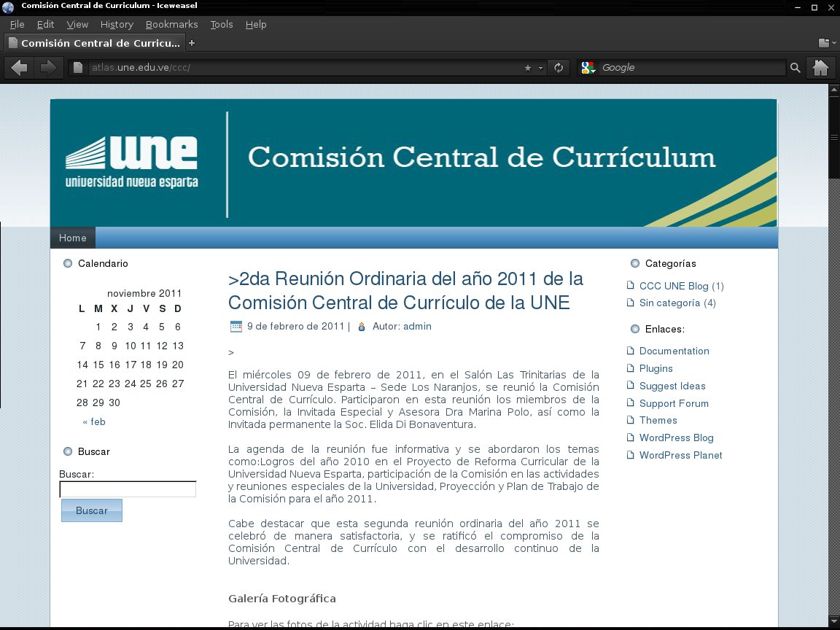Viewport: 840px width, 630px height.
Task: Click the page identity icon in address bar
Action: coord(78,68)
